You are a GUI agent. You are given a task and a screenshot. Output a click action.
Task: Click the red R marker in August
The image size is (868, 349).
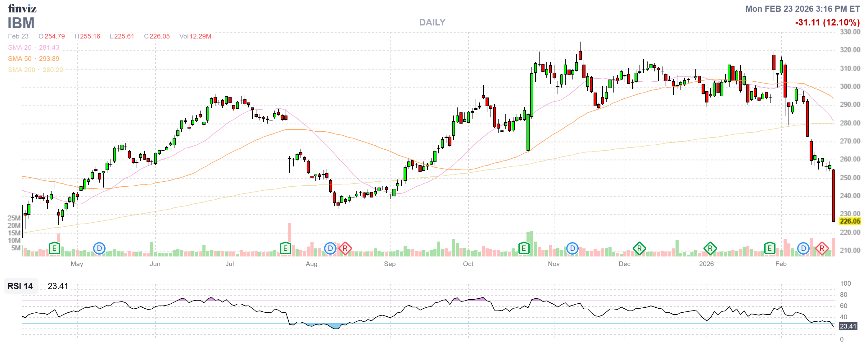click(x=345, y=249)
